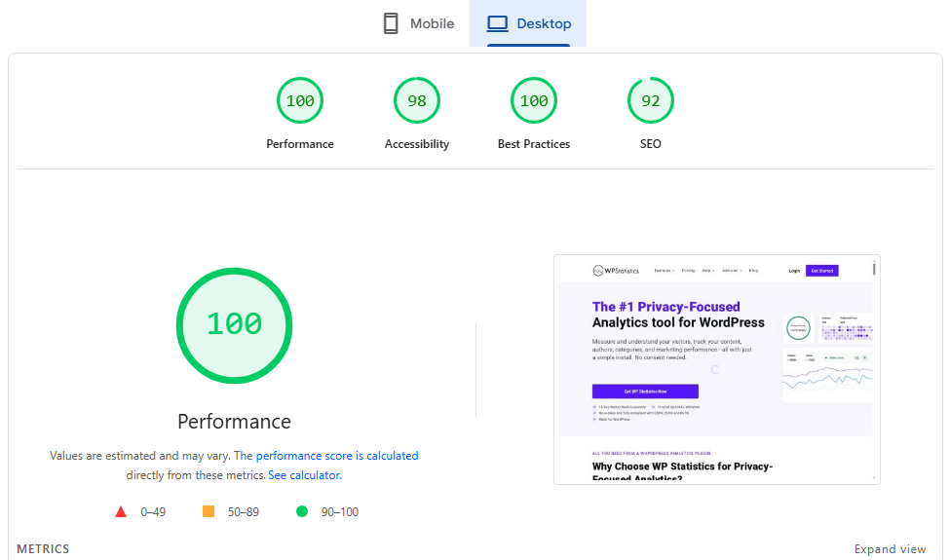Screen dimensions: 950x560
Task: Select the Desktop tab
Action: tap(528, 23)
